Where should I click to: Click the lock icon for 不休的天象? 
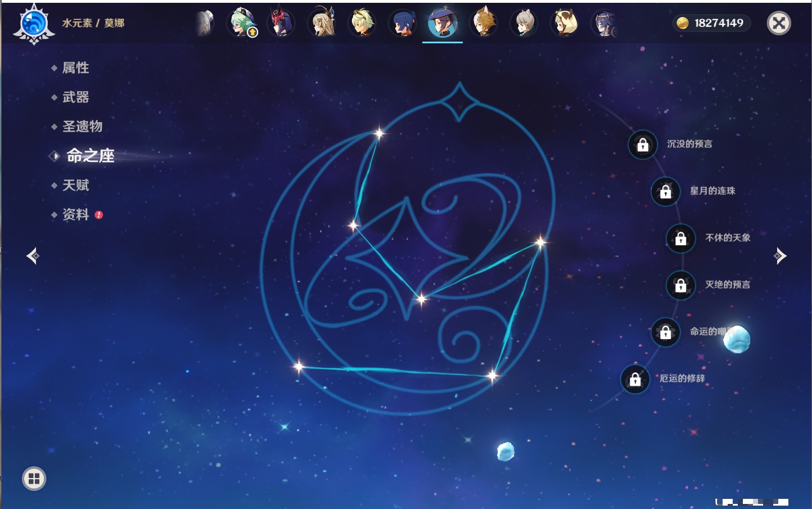tap(680, 238)
